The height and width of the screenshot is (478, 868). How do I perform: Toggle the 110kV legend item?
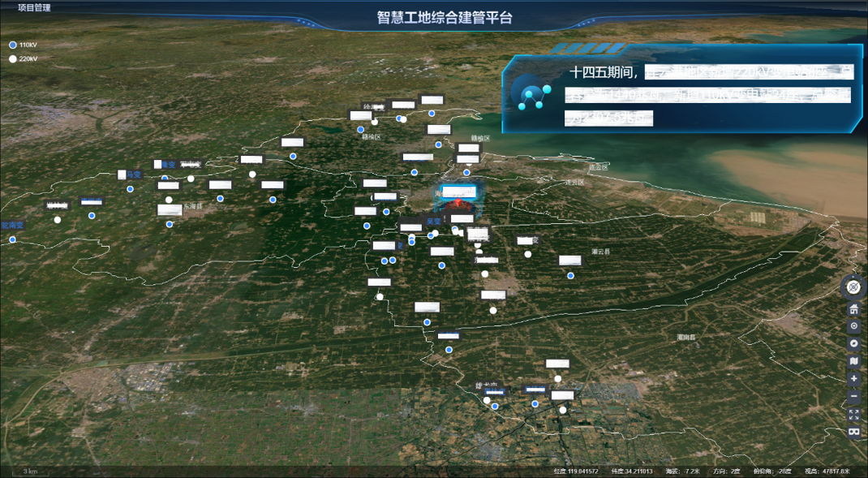point(23,45)
